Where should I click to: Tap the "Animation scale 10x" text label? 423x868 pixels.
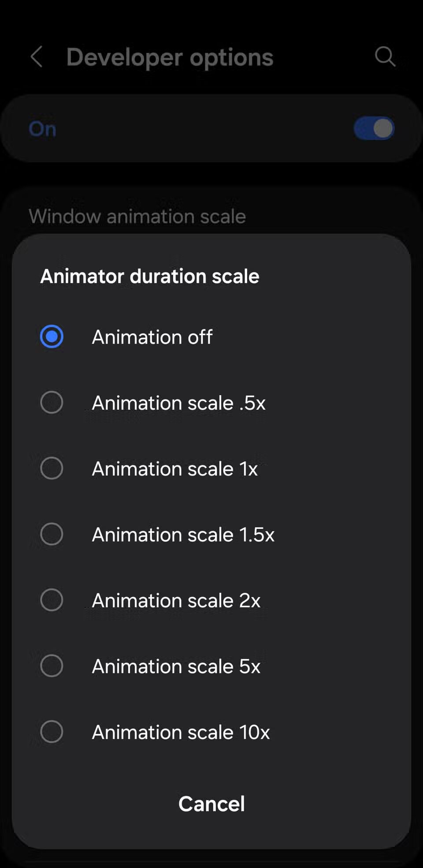(x=181, y=732)
